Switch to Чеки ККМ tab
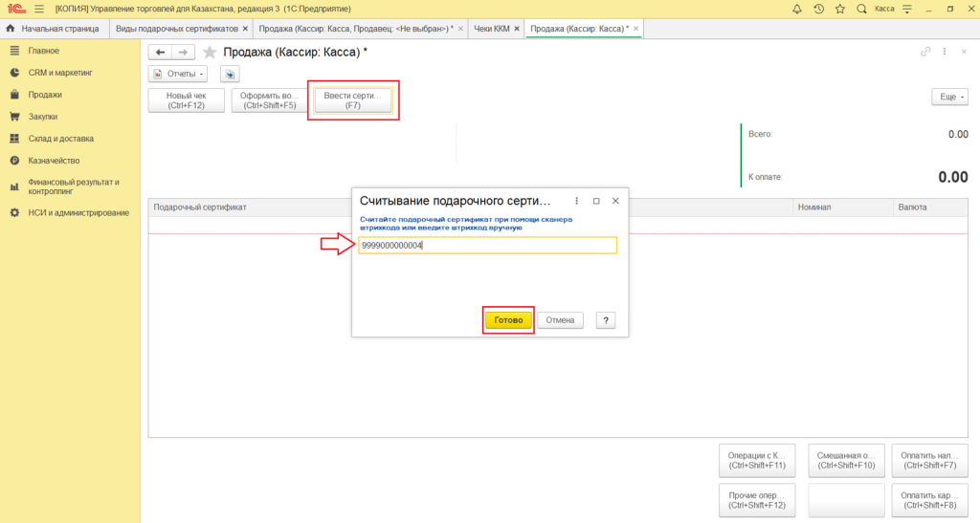 [491, 29]
